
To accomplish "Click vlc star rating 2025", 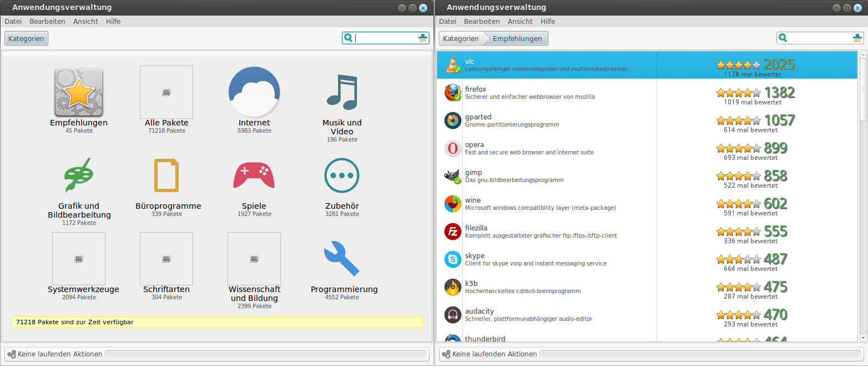I will tap(738, 65).
